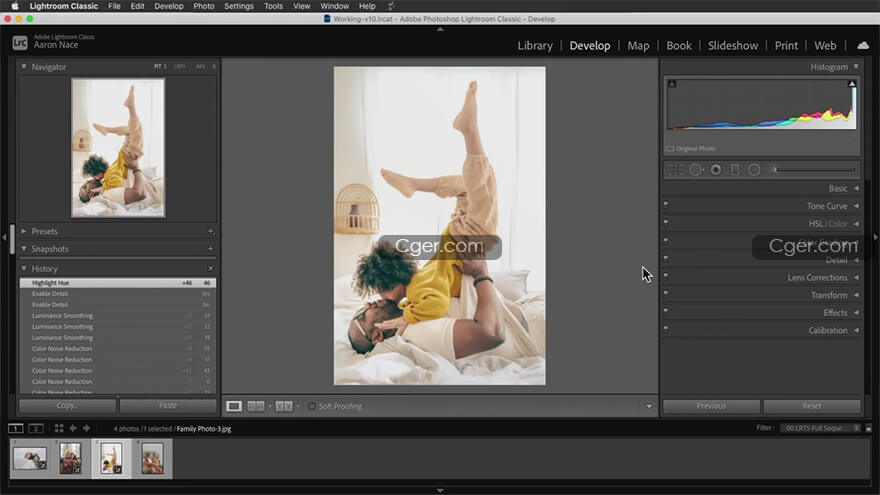Image resolution: width=880 pixels, height=495 pixels.
Task: Click the Lrc identity plate logo
Action: [x=20, y=43]
